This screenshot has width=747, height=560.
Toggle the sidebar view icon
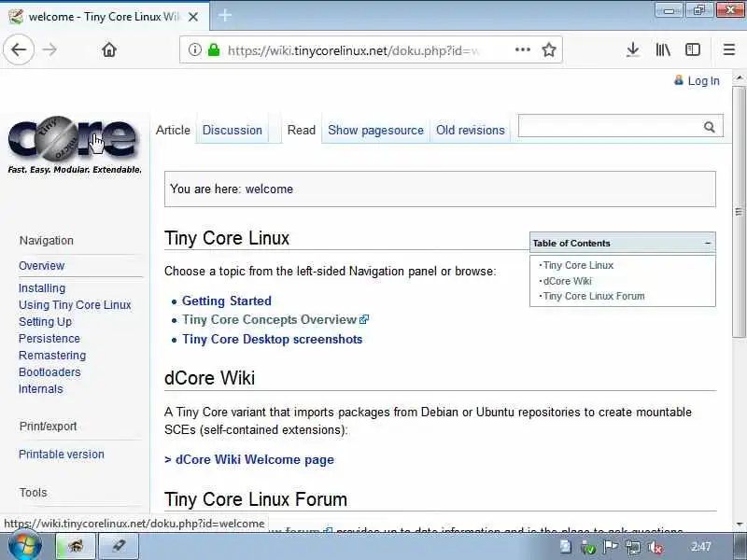(x=692, y=49)
